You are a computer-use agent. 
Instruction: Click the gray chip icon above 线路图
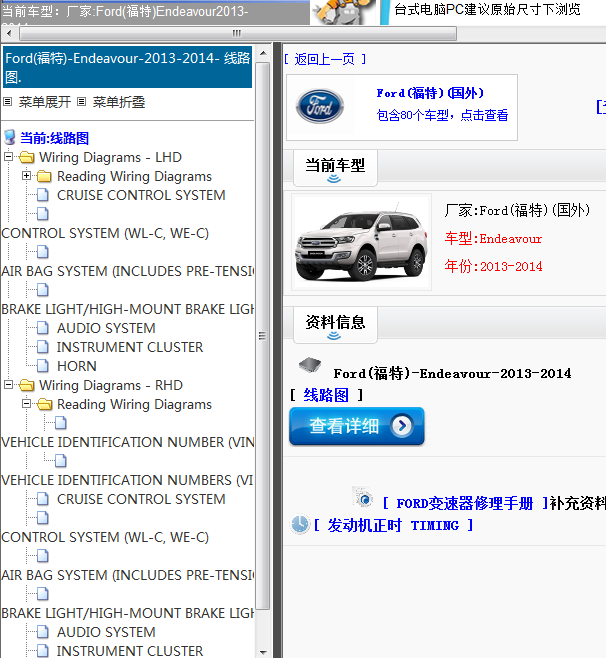(x=310, y=365)
